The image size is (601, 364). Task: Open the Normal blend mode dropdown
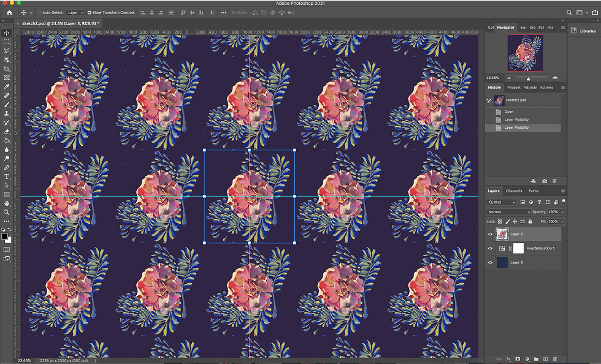pos(508,212)
